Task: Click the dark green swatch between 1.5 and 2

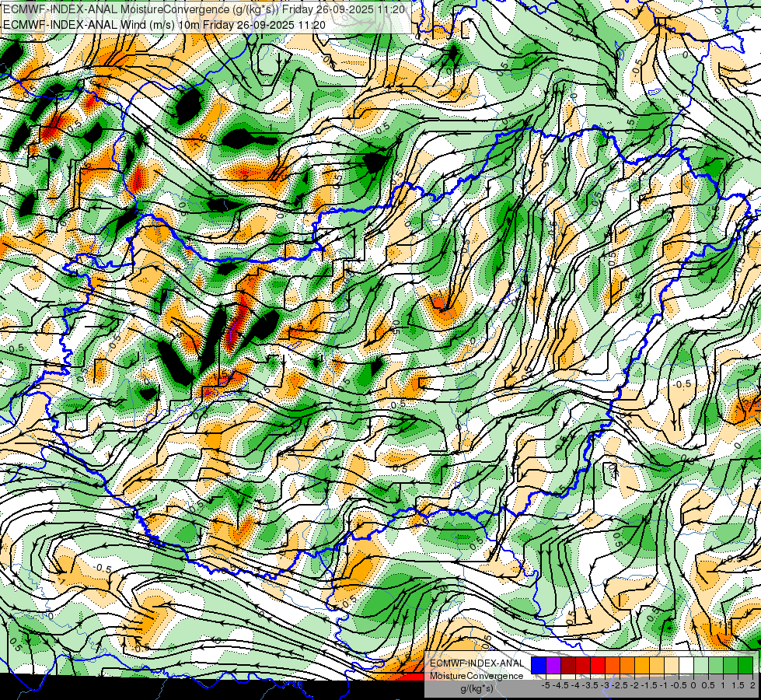Action: tap(745, 665)
